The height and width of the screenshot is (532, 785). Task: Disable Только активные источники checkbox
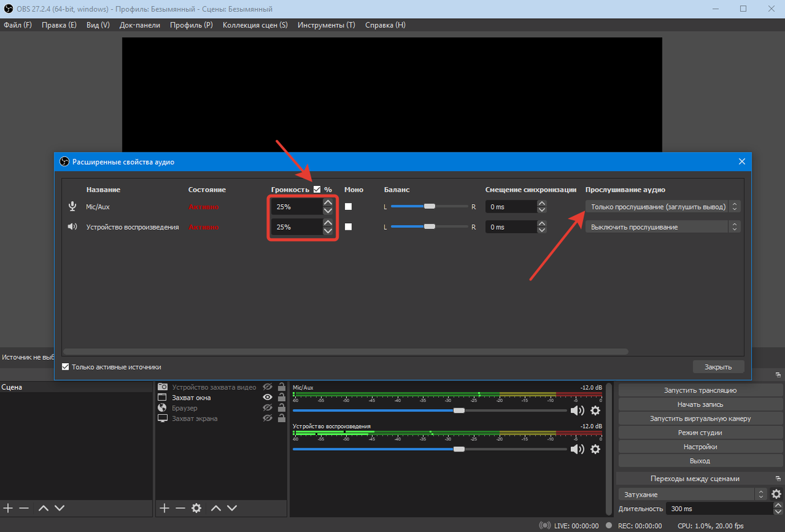(x=65, y=367)
